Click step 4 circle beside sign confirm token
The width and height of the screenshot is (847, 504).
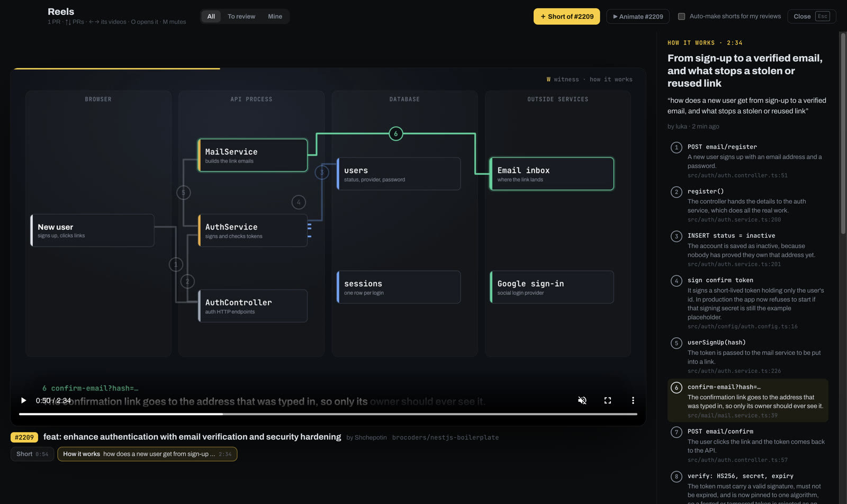click(x=676, y=281)
